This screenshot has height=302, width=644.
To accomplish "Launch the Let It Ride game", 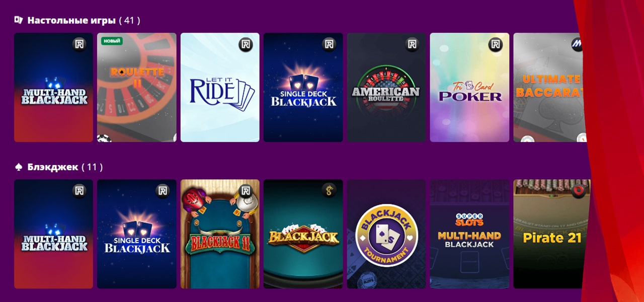I will coord(220,88).
